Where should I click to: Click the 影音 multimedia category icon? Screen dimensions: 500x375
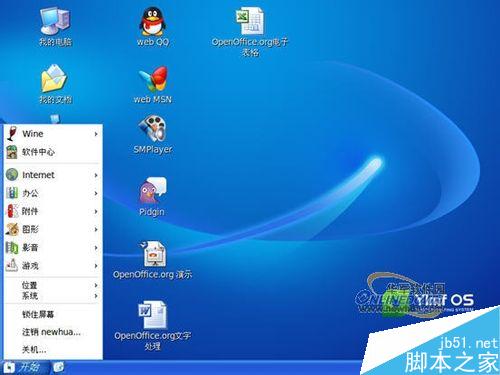12,247
